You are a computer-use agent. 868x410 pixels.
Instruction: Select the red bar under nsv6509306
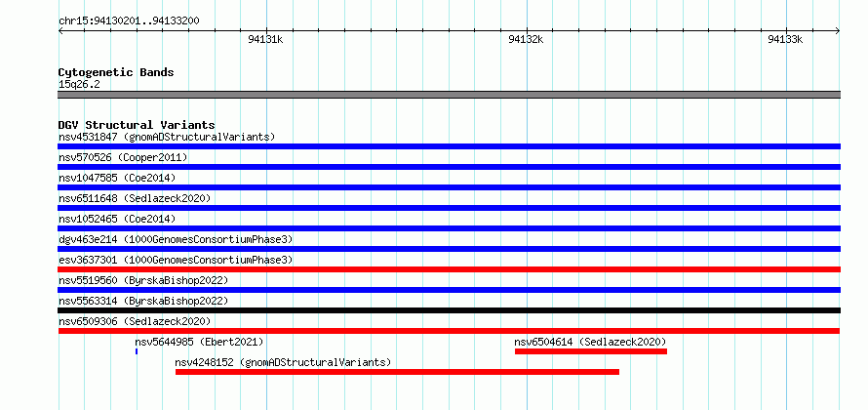pyautogui.click(x=449, y=331)
